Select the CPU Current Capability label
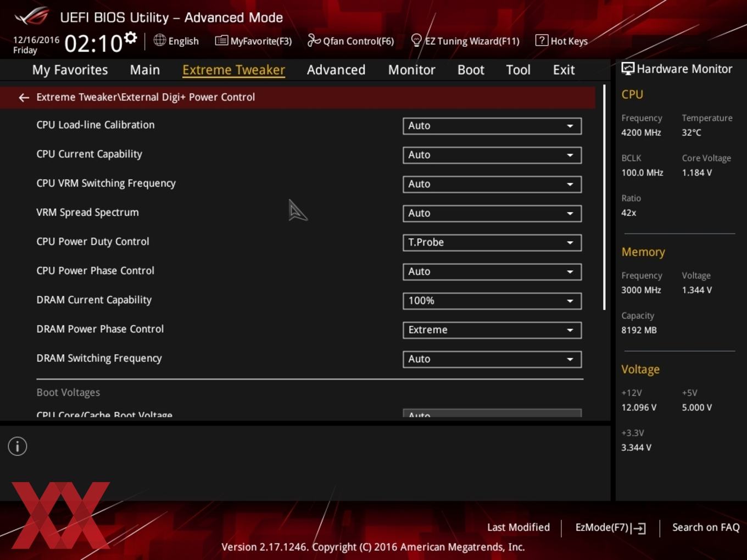The image size is (747, 560). point(89,154)
